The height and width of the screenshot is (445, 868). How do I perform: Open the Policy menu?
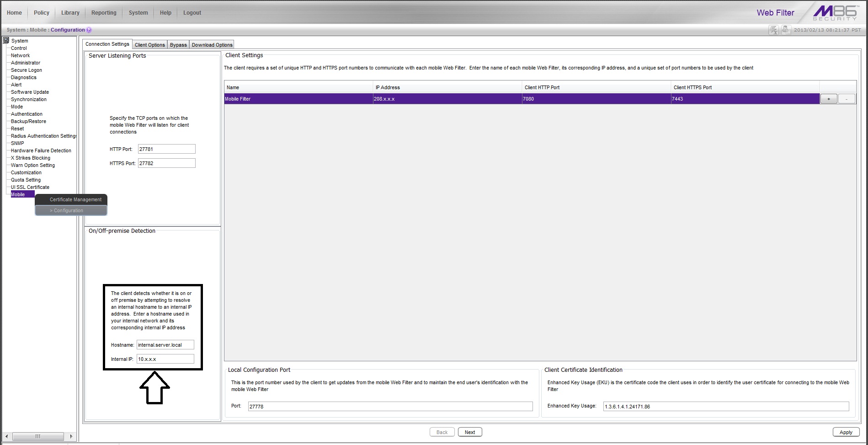coord(42,13)
